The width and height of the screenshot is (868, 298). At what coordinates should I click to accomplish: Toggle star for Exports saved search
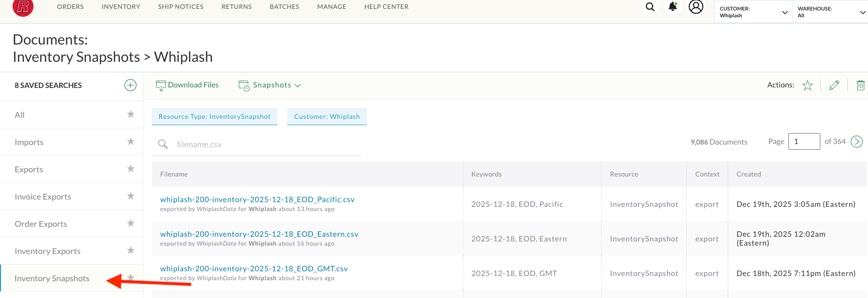point(130,169)
